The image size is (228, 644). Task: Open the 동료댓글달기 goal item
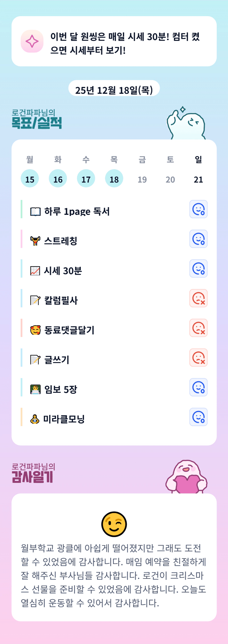[69, 330]
